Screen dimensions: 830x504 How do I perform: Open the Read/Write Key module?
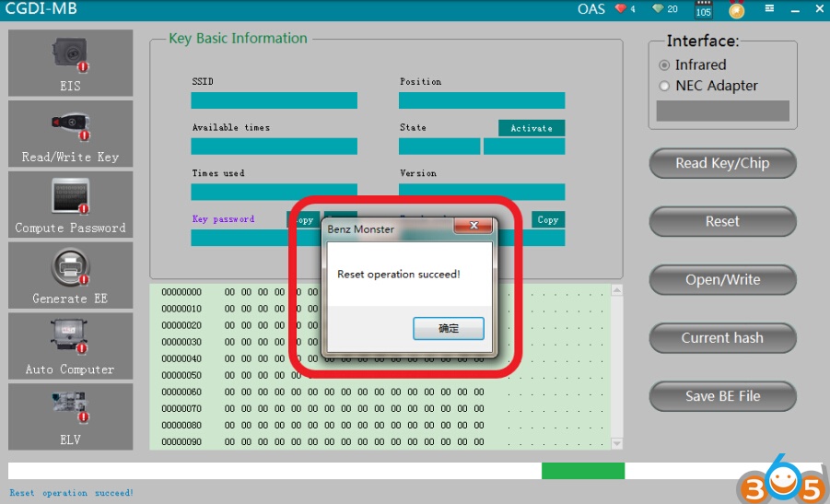tap(70, 134)
